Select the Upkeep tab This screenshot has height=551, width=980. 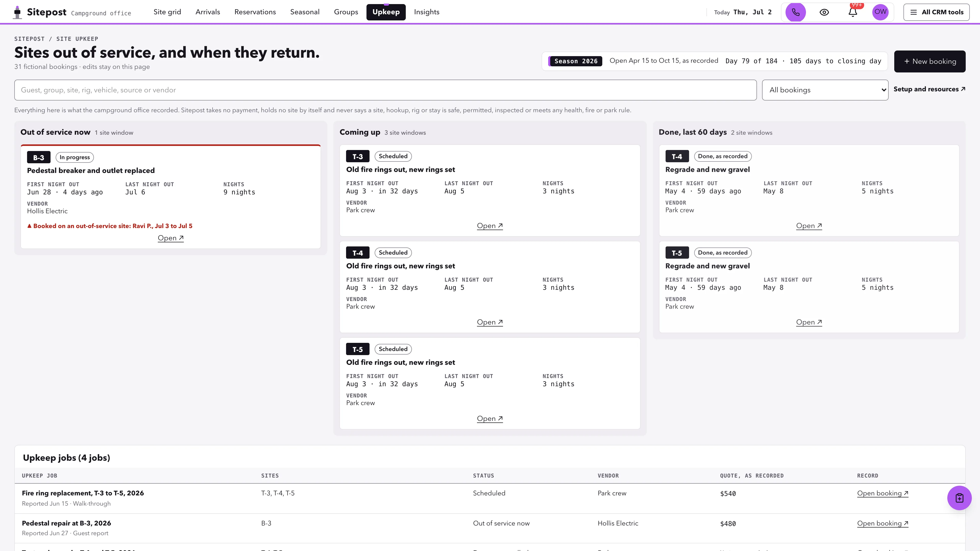coord(386,12)
